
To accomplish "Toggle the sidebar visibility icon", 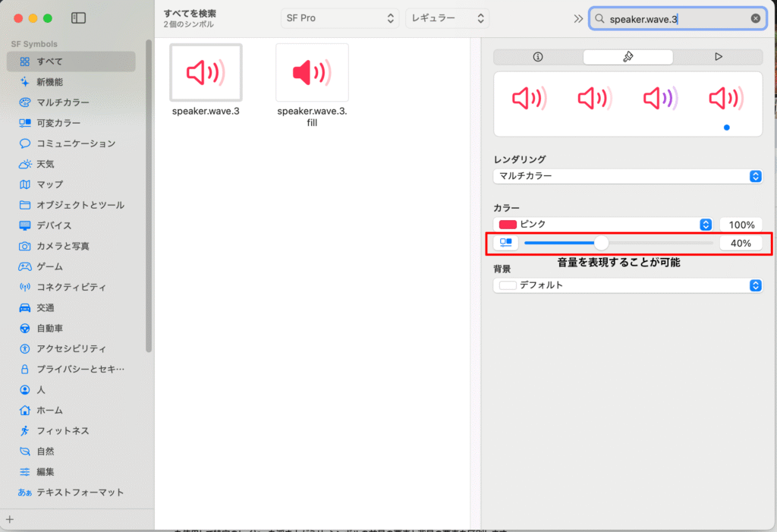I will pyautogui.click(x=78, y=17).
